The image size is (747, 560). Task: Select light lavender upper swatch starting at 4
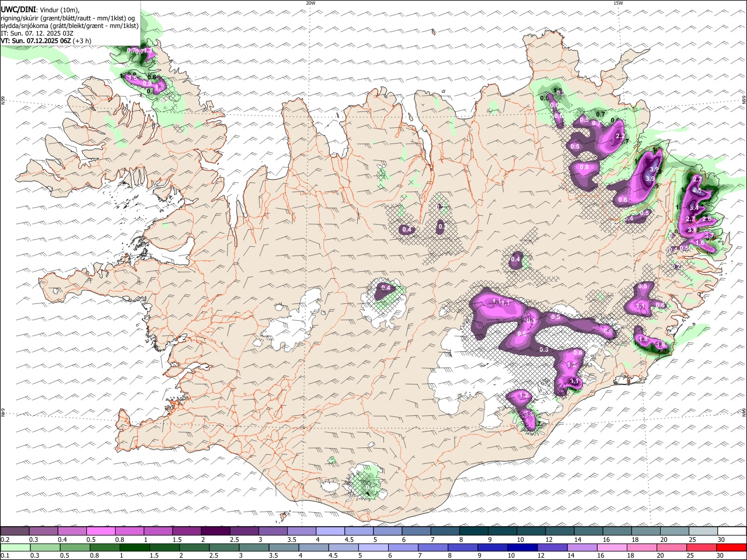330,531
